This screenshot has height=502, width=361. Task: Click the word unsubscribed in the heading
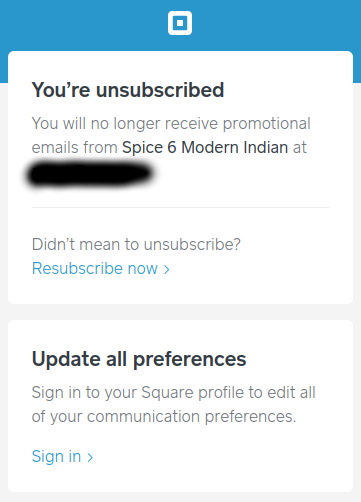tap(160, 90)
